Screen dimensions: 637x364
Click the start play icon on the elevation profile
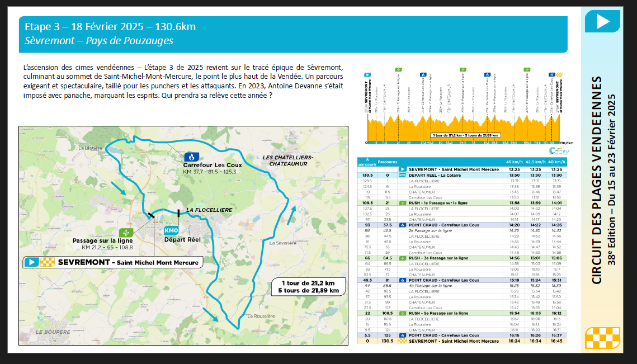point(367,75)
